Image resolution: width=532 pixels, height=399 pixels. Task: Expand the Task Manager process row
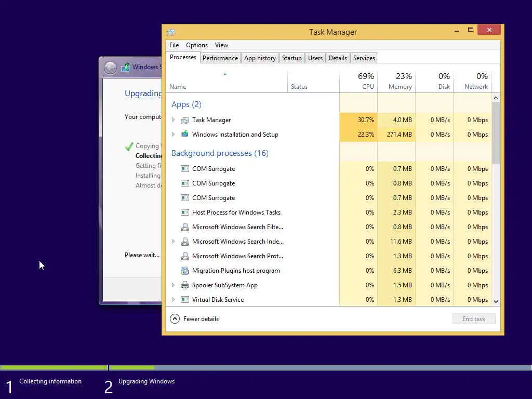pyautogui.click(x=173, y=120)
